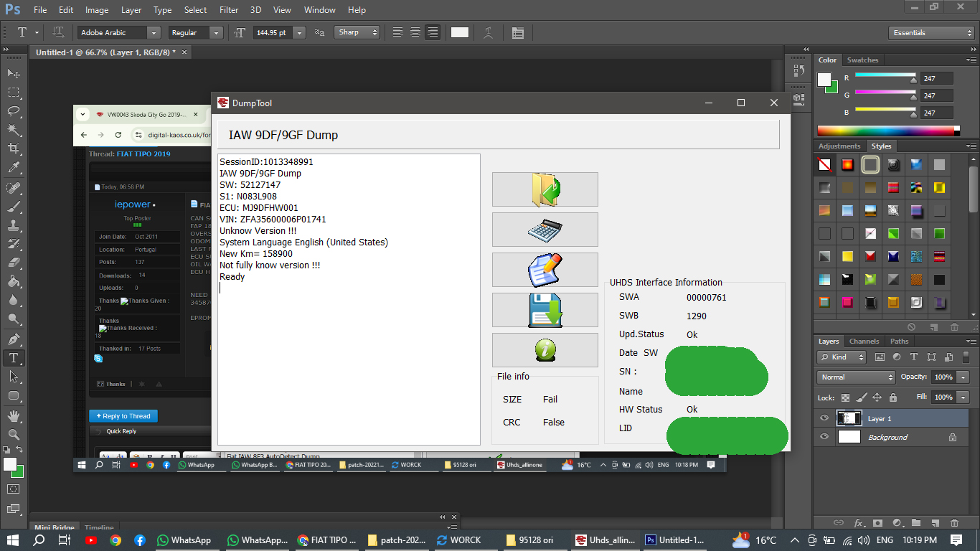Select the Horizontal Type tool
This screenshot has width=980, height=551.
pos(13,357)
